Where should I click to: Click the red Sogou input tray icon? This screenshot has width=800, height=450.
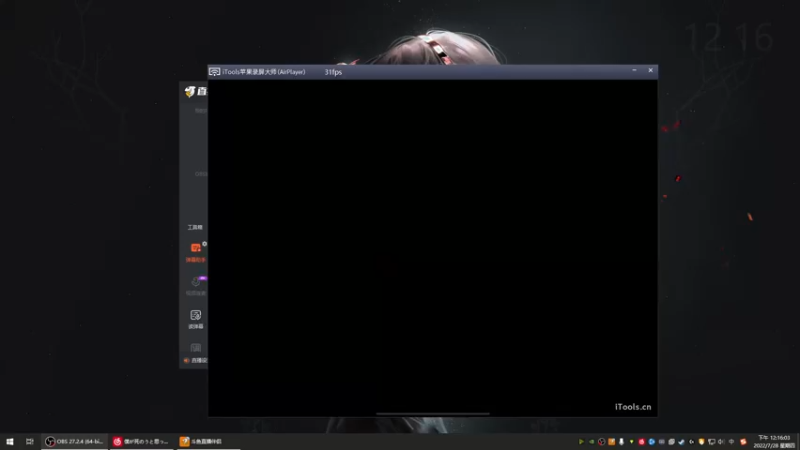point(743,442)
